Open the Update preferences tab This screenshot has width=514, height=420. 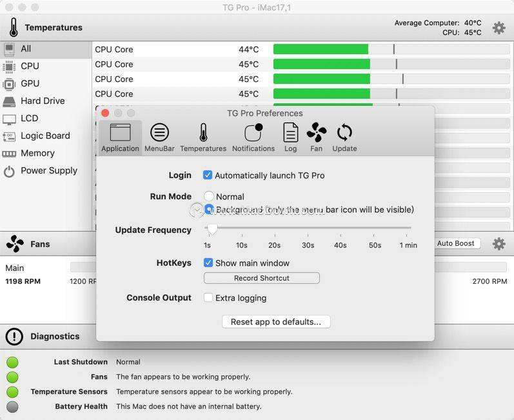[344, 137]
